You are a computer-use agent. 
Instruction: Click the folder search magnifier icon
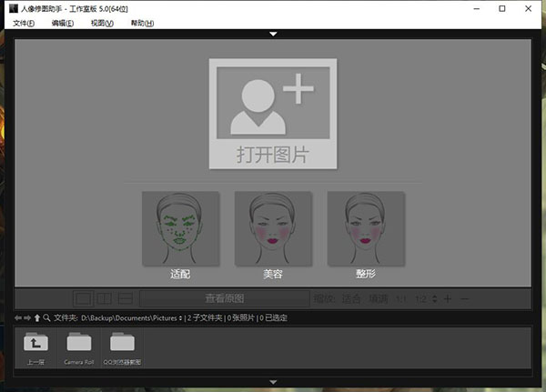[x=46, y=317]
